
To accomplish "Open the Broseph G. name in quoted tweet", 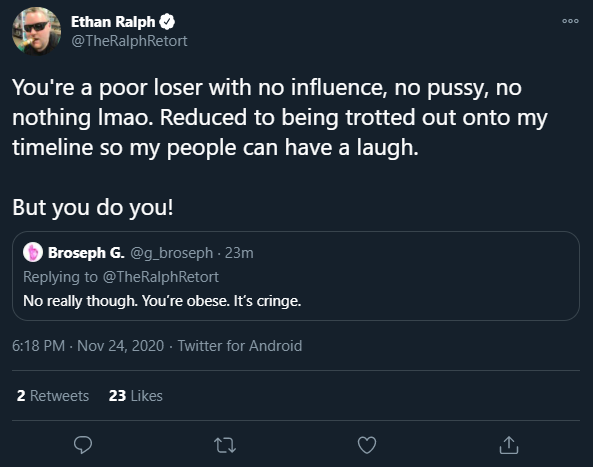I will 86,253.
